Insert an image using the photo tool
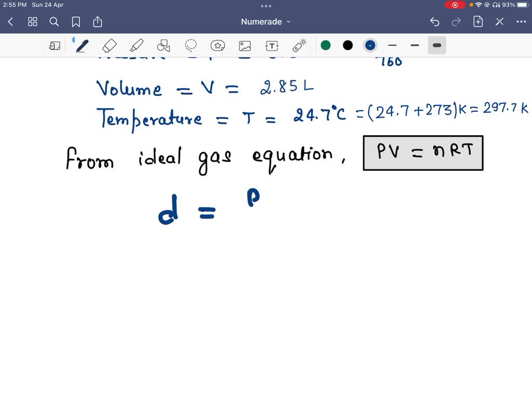The image size is (532, 399). click(245, 45)
